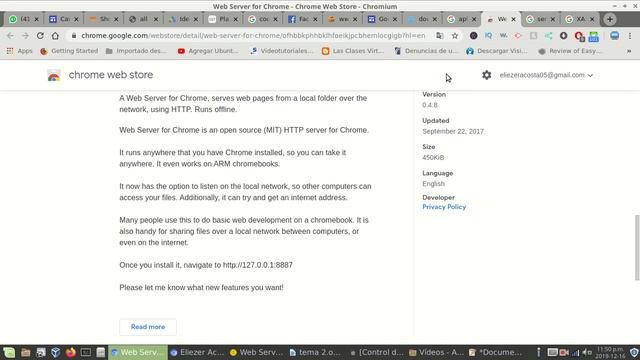Click the address bar URL field
The image size is (640, 360).
coord(253,36)
